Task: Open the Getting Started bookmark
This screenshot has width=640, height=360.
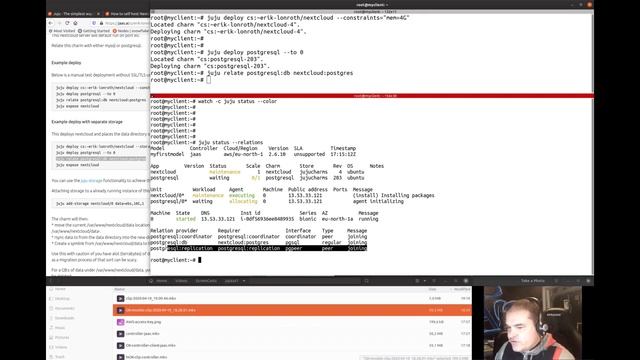Action: tap(94, 31)
